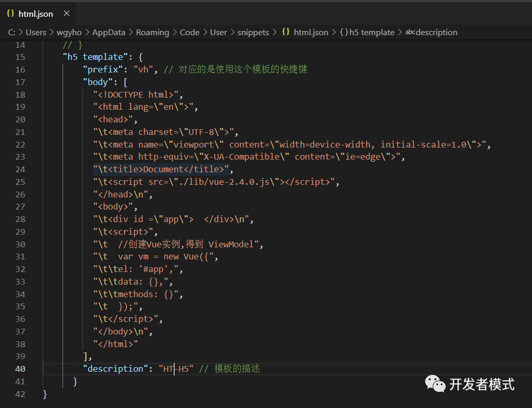Screen dimensions: 532x408
Task: Click the <!DOCTYPE html> string
Action: tap(136, 95)
